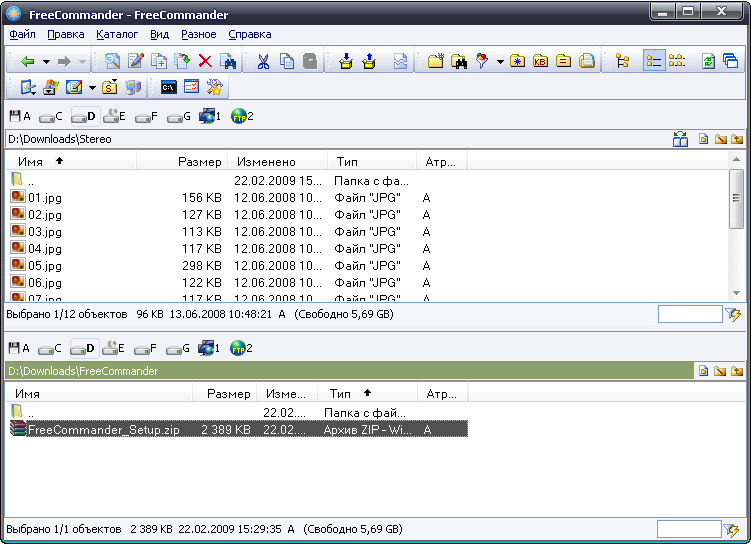Refresh panel with the green-arrows page icon
The image size is (751, 544).
[x=708, y=61]
